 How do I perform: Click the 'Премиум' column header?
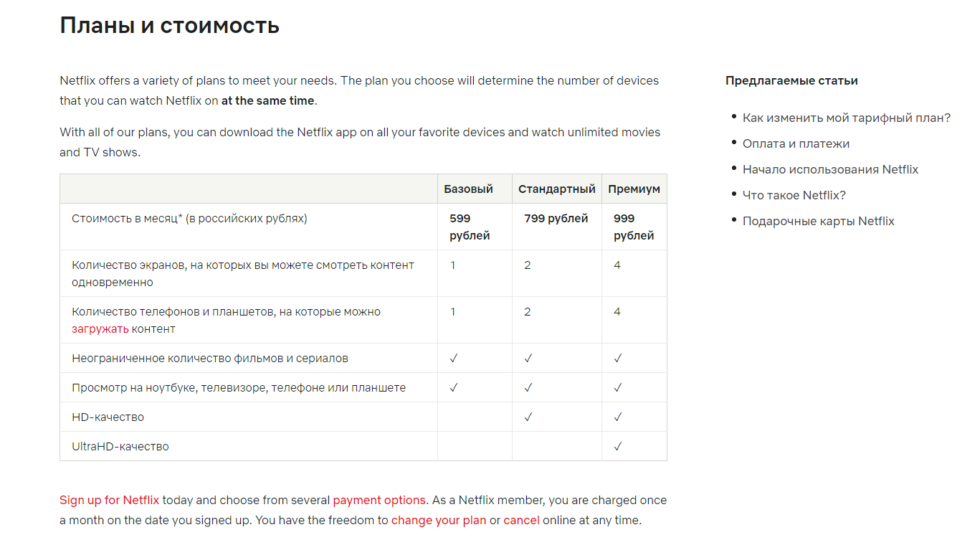click(x=634, y=189)
